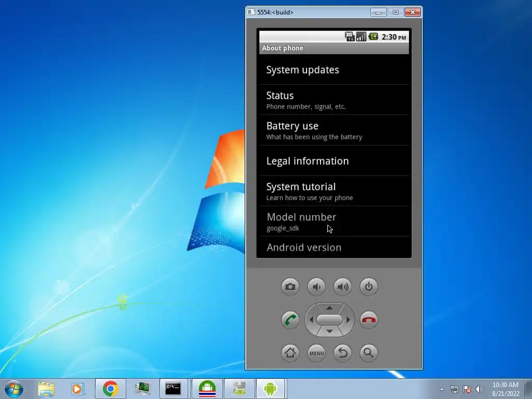
Task: Go to Android home screen button
Action: [290, 353]
